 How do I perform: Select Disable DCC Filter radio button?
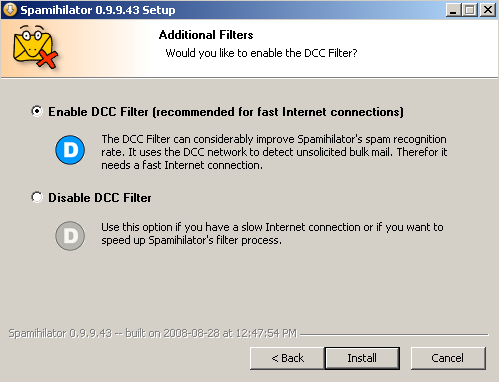coord(37,197)
